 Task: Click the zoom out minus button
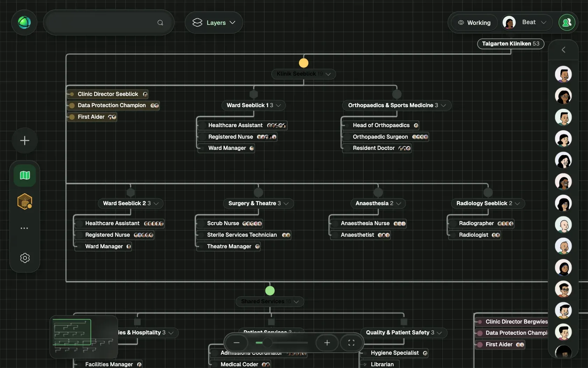click(237, 343)
